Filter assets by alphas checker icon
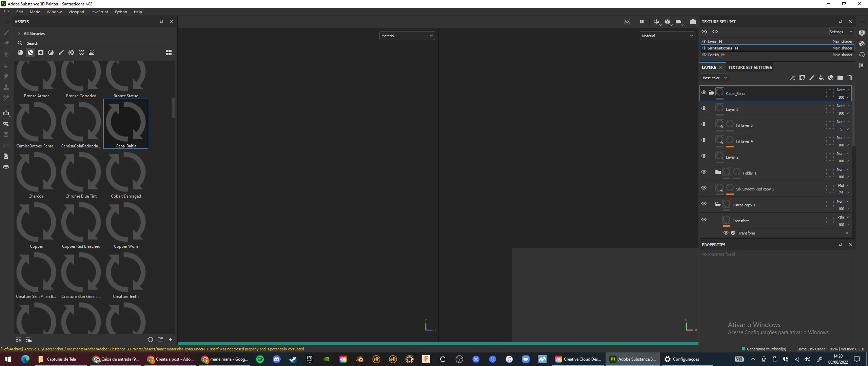Viewport: 868px width, 366px height. coord(71,53)
